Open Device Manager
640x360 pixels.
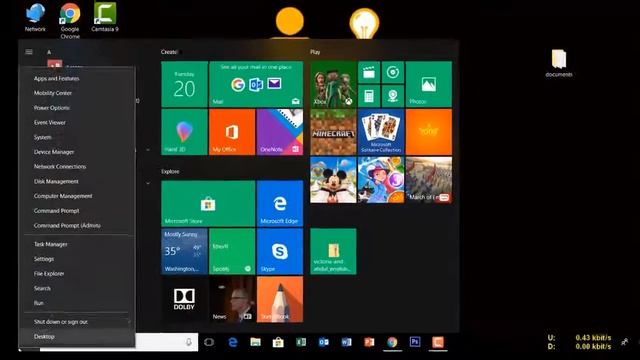click(x=78, y=152)
